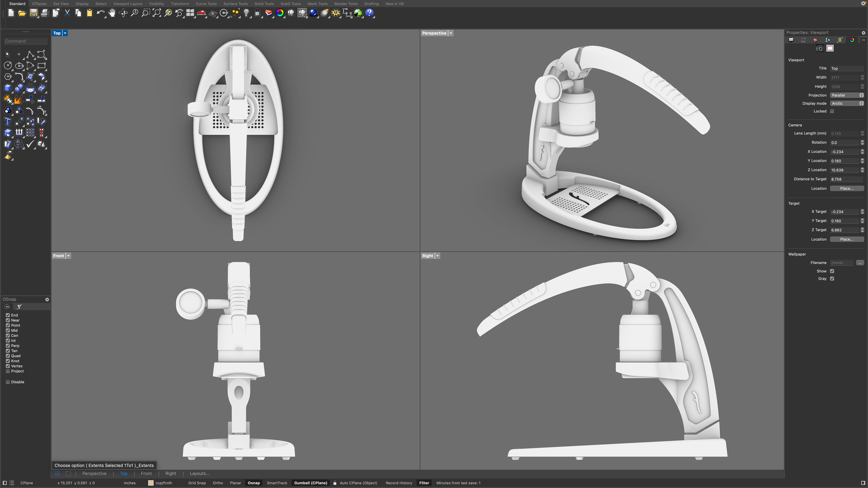This screenshot has width=868, height=488.
Task: Click the cup/froth layer color swatch
Action: click(x=151, y=483)
